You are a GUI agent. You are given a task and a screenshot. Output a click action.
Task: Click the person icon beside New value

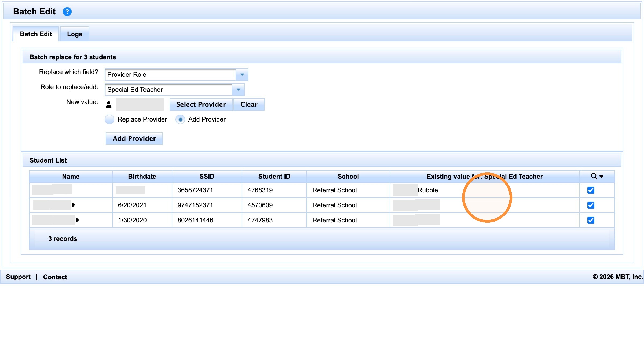pyautogui.click(x=109, y=104)
